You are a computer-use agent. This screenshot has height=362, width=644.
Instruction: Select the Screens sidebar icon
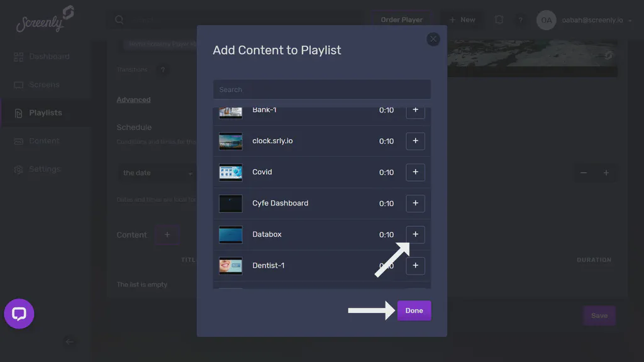click(19, 84)
